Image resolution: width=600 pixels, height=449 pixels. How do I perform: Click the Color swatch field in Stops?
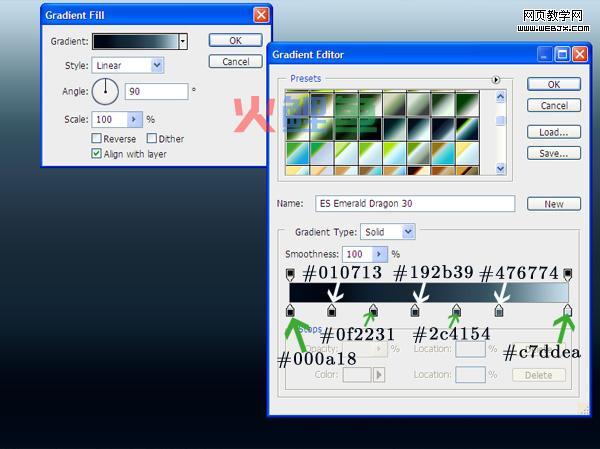click(357, 375)
